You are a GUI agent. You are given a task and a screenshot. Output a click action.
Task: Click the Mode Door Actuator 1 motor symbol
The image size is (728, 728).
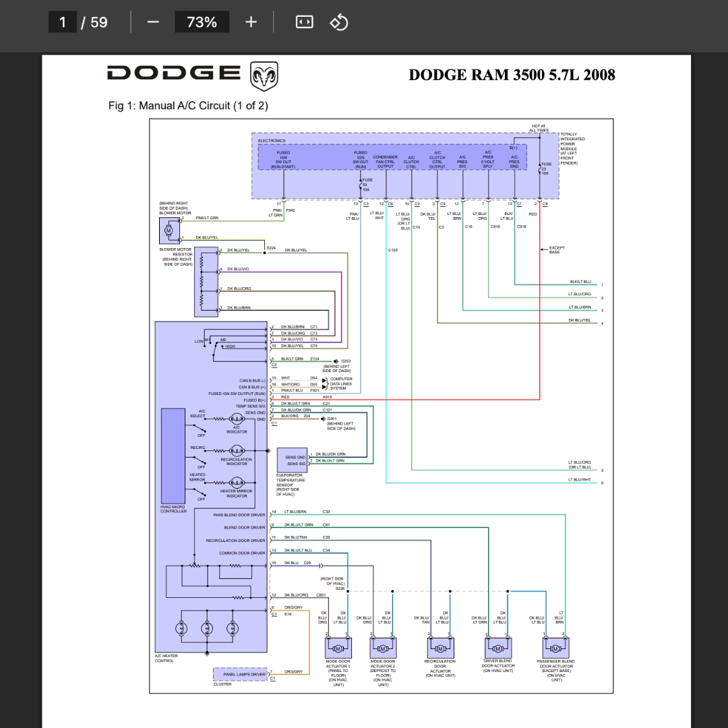(338, 648)
